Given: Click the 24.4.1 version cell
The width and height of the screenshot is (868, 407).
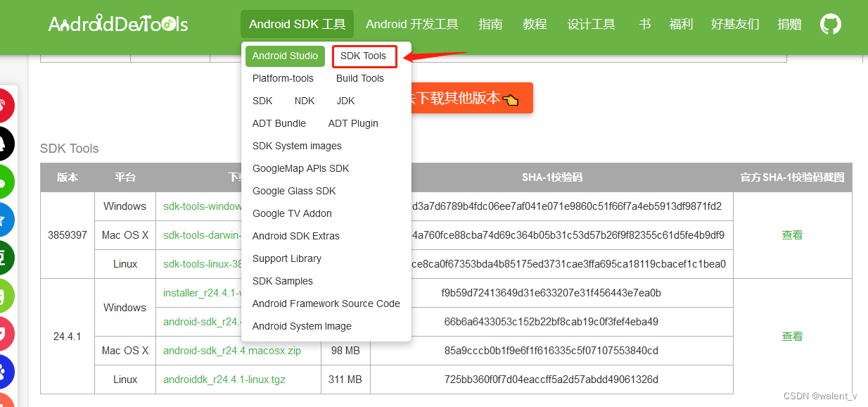Looking at the screenshot, I should [68, 337].
